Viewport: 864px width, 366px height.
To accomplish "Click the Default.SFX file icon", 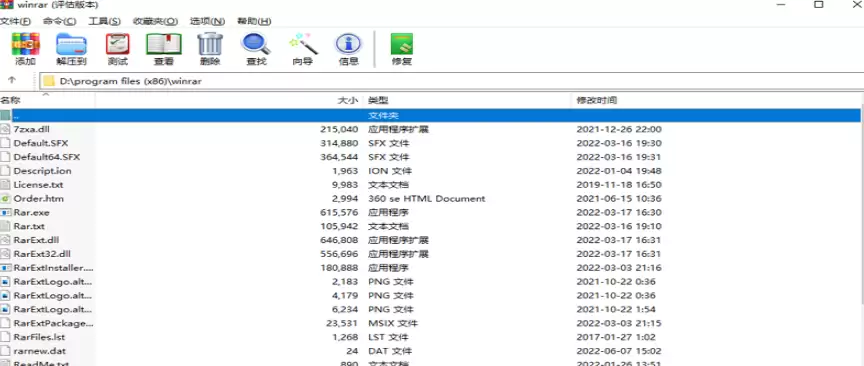I will pyautogui.click(x=6, y=143).
